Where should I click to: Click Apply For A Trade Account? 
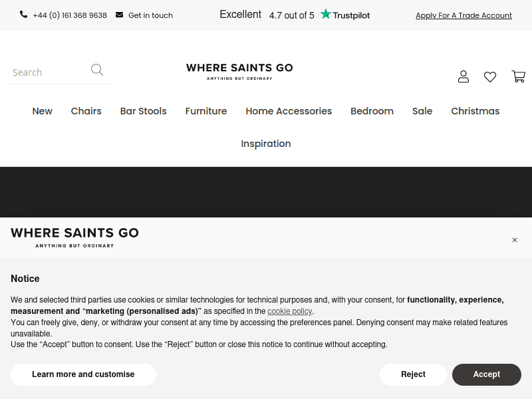[x=464, y=15]
